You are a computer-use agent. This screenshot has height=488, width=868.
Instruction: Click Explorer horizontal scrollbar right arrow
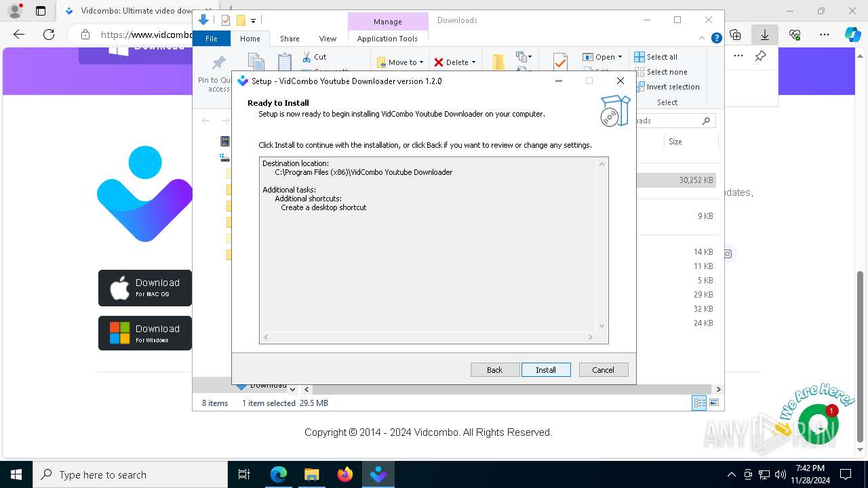pos(718,389)
